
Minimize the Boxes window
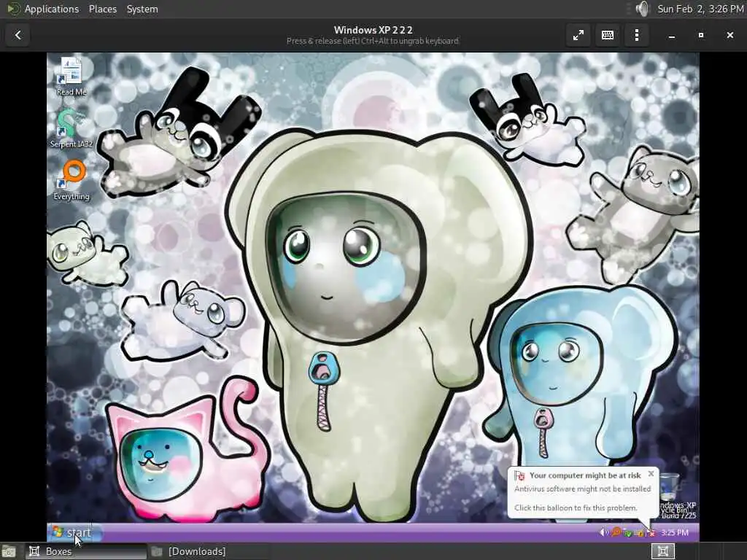tap(672, 35)
